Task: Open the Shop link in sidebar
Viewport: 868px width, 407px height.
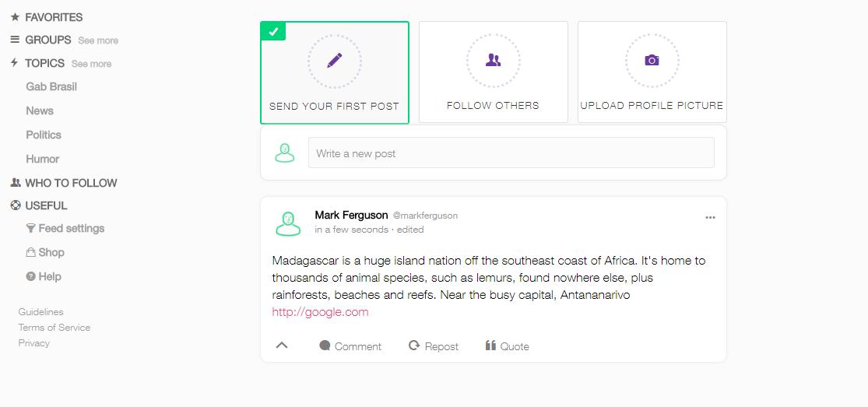Action: [51, 252]
